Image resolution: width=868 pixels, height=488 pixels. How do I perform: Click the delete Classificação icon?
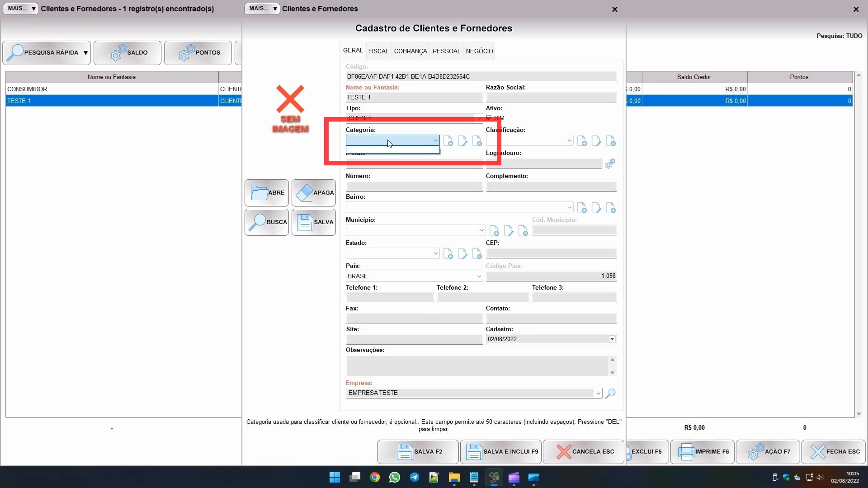tap(611, 141)
